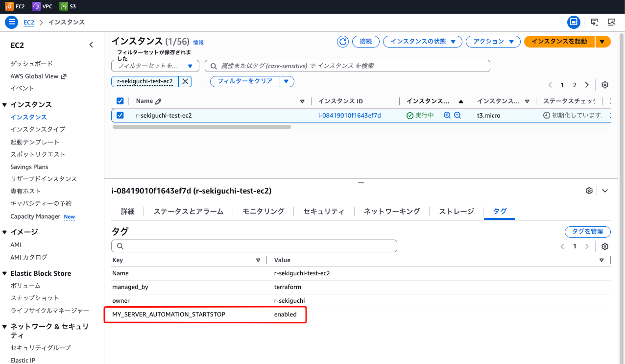Switch to the セキュリティ tab

323,211
